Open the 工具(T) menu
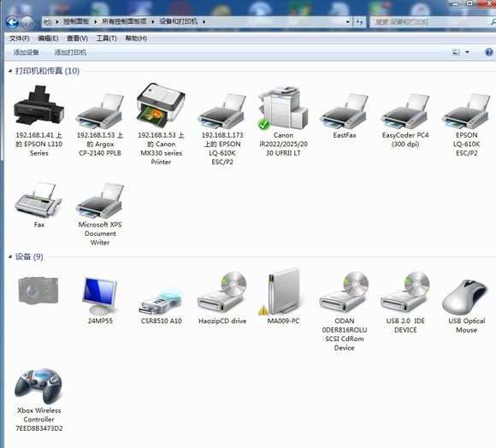 (106, 38)
